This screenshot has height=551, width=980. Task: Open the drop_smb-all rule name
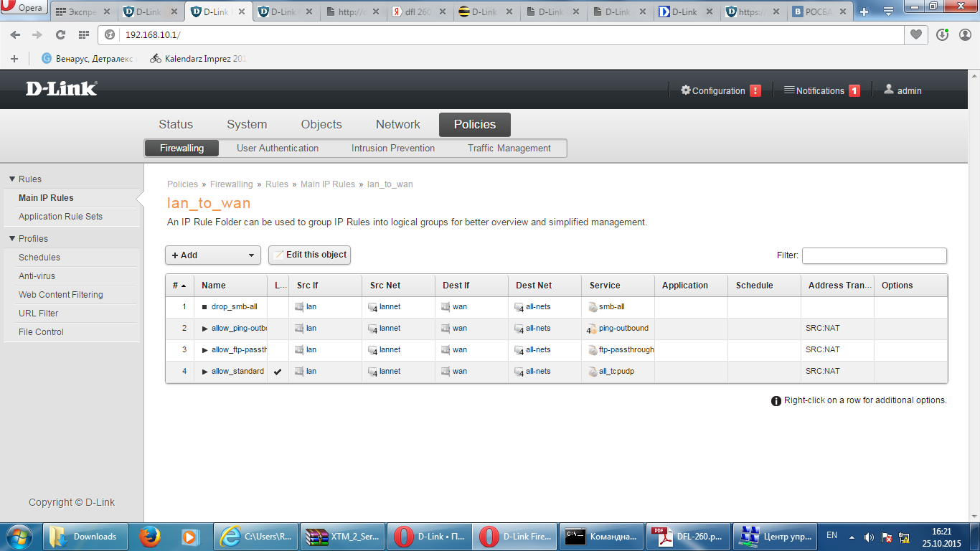point(234,307)
